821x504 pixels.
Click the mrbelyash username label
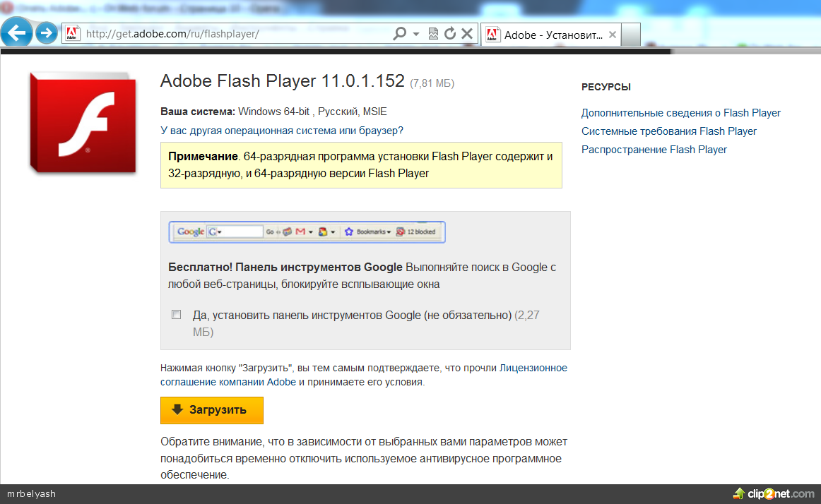31,493
